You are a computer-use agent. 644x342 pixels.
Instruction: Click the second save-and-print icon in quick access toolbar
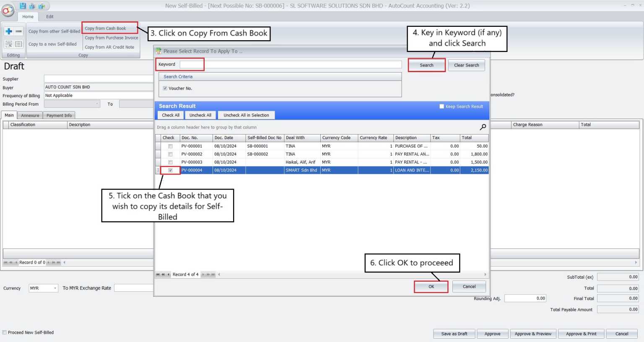(32, 6)
